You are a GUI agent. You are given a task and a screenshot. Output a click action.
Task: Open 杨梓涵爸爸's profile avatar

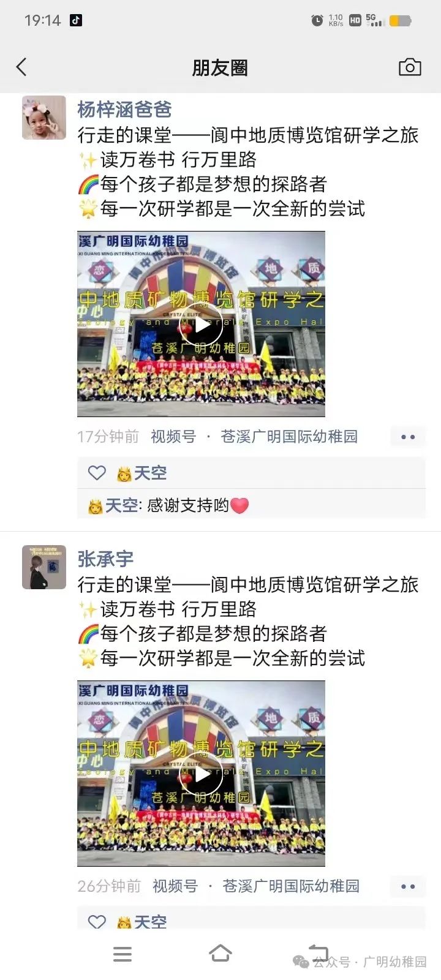44,118
